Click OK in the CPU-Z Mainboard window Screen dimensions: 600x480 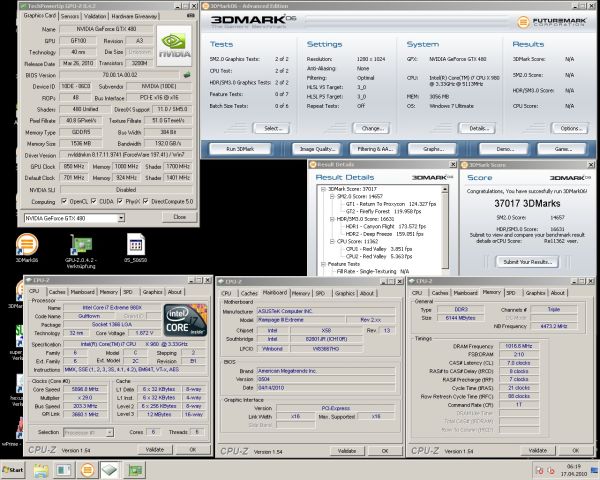[385, 451]
